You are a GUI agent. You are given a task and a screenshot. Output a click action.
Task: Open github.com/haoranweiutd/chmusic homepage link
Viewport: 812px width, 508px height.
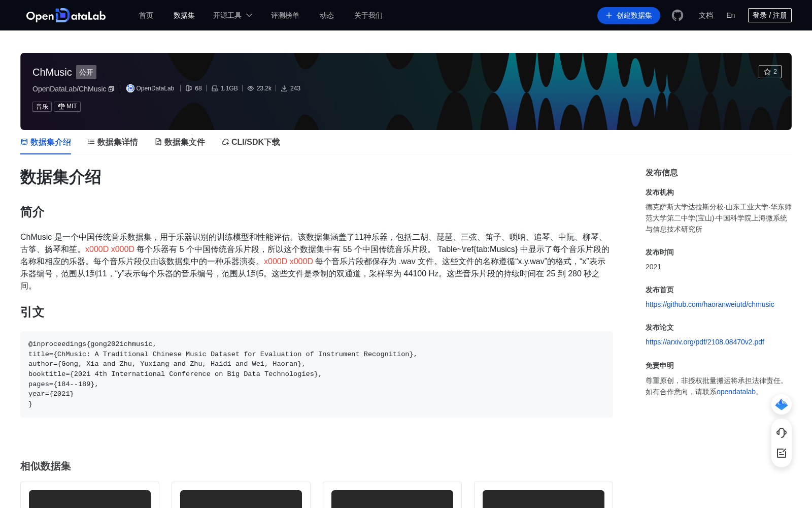[x=709, y=304]
